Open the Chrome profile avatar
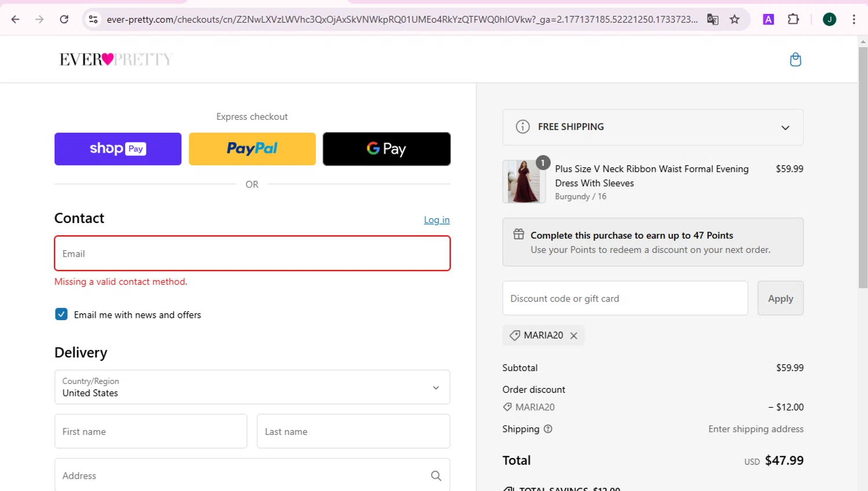Screen dimensions: 868x491 (x=829, y=19)
